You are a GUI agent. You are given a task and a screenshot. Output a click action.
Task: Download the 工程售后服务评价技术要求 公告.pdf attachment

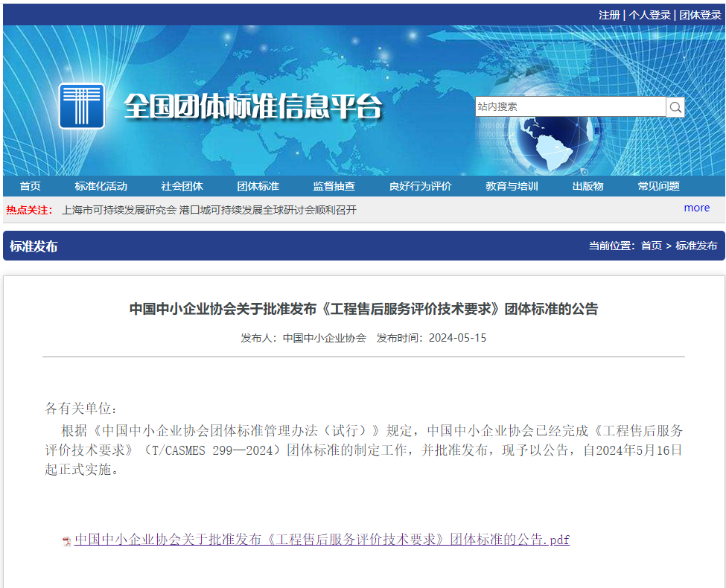pos(322,540)
